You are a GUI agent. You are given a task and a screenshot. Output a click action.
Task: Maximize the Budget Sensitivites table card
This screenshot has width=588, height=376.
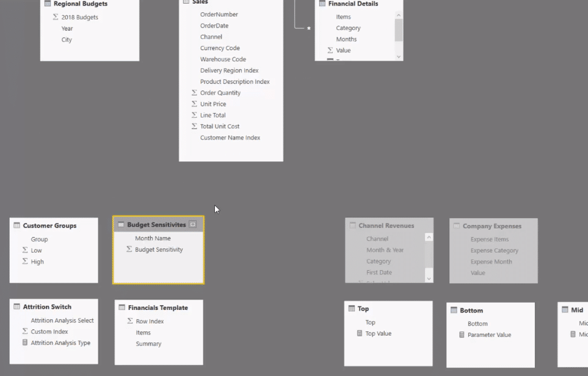(193, 224)
